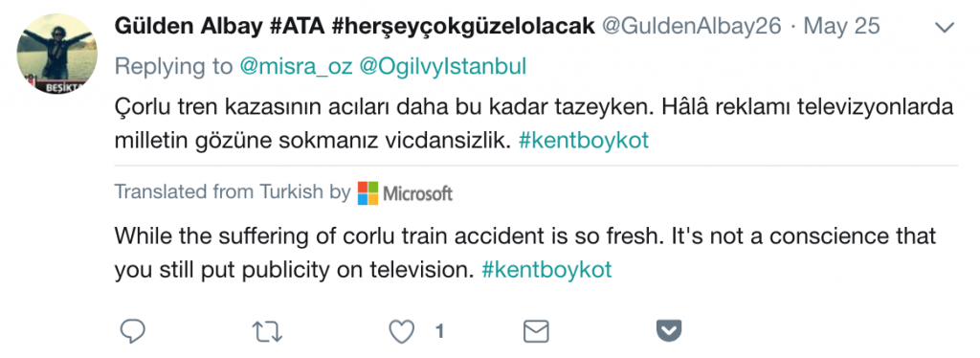Image resolution: width=980 pixels, height=358 pixels.
Task: Open the Gülden Albay display name
Action: (354, 26)
